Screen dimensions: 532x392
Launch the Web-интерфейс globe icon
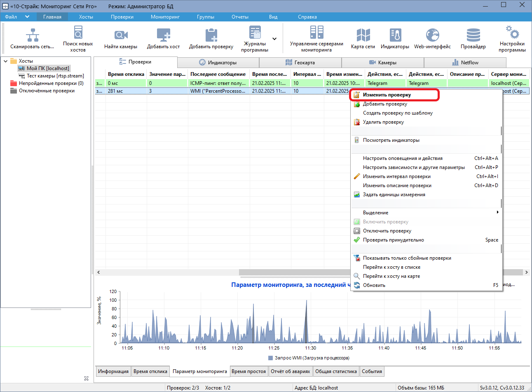432,36
